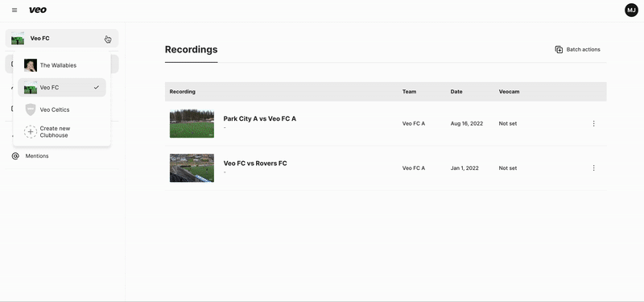
Task: Click the Mentions at-sign icon
Action: (15, 156)
